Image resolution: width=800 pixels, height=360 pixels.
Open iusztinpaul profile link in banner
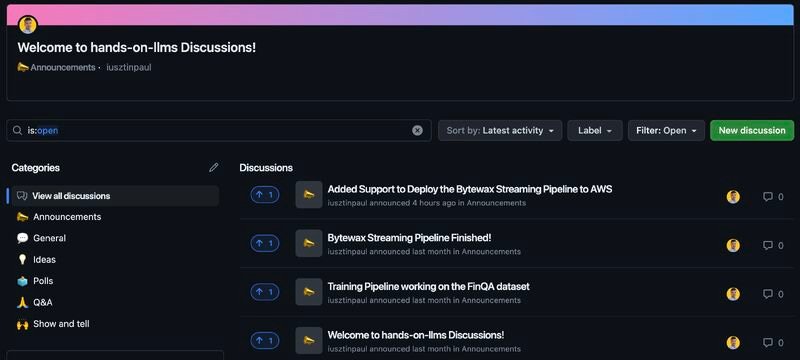coord(129,67)
